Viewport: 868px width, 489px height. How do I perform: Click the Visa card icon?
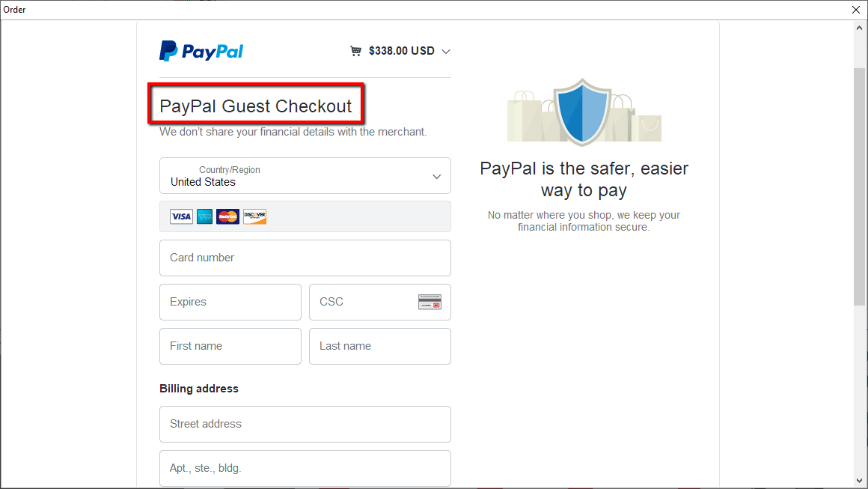coord(181,216)
